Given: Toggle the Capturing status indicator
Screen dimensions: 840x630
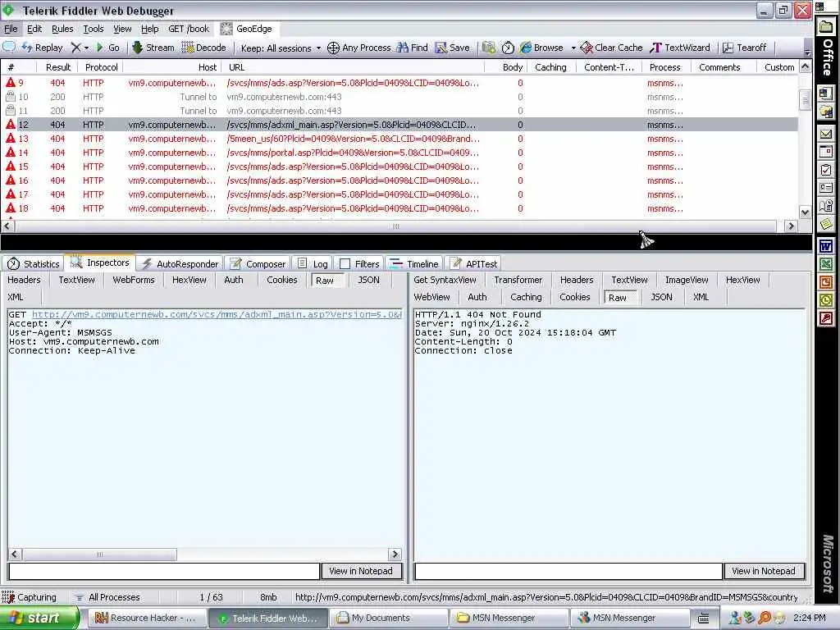Looking at the screenshot, I should (30, 597).
